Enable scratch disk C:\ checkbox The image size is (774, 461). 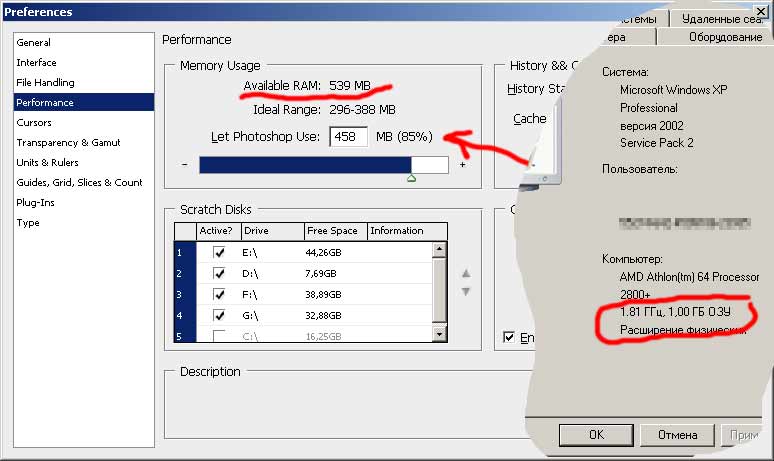click(x=219, y=336)
